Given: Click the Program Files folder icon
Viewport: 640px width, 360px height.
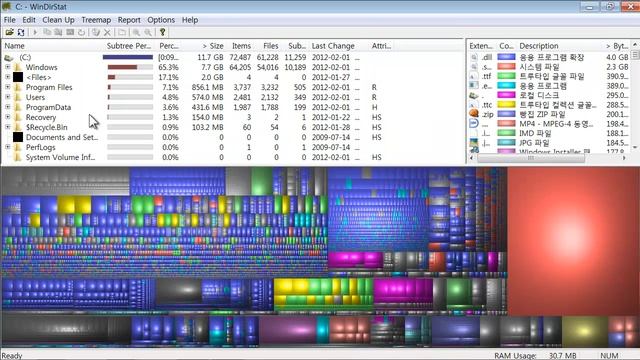Looking at the screenshot, I should click(x=18, y=87).
